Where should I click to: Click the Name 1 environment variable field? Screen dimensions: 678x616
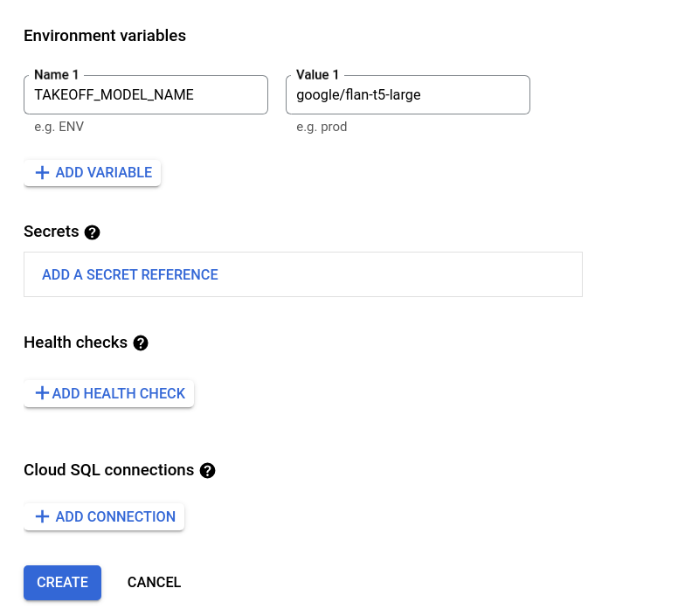146,94
